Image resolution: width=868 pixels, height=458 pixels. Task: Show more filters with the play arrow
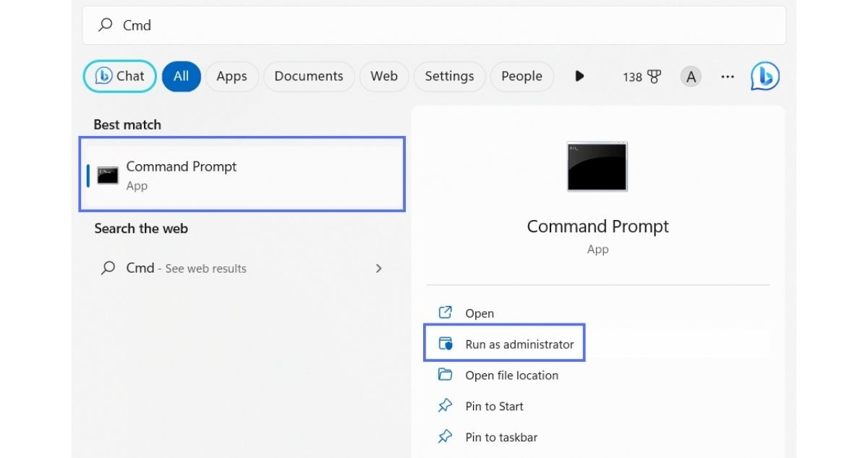pyautogui.click(x=579, y=76)
